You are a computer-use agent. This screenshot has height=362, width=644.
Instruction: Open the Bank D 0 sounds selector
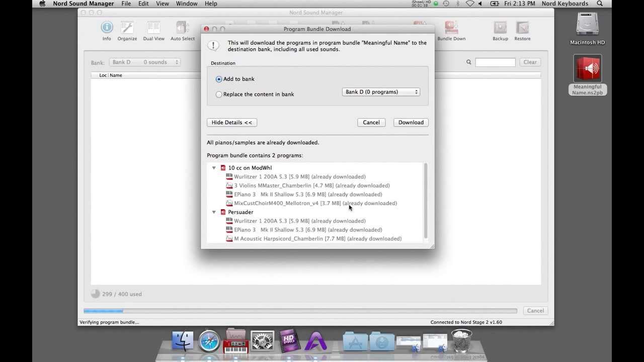[145, 62]
